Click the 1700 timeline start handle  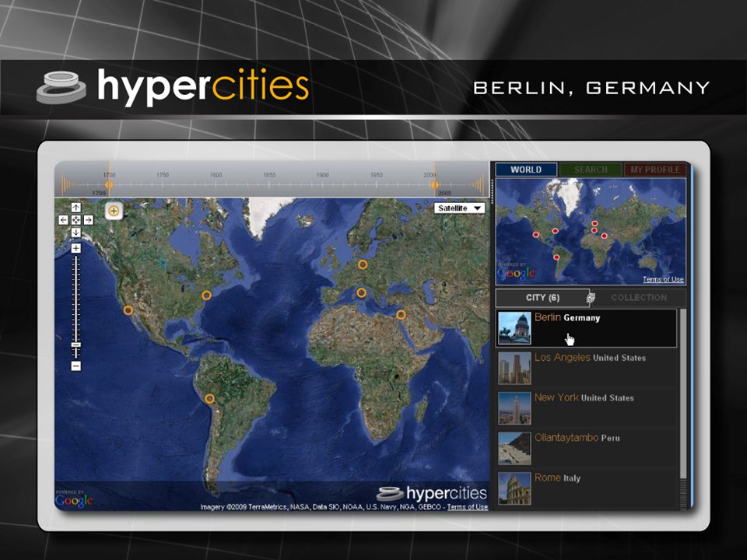(x=109, y=184)
